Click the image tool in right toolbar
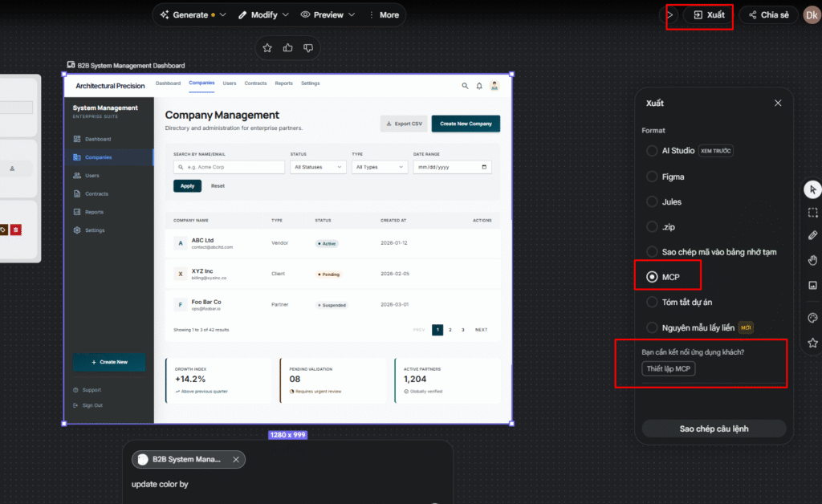 812,285
